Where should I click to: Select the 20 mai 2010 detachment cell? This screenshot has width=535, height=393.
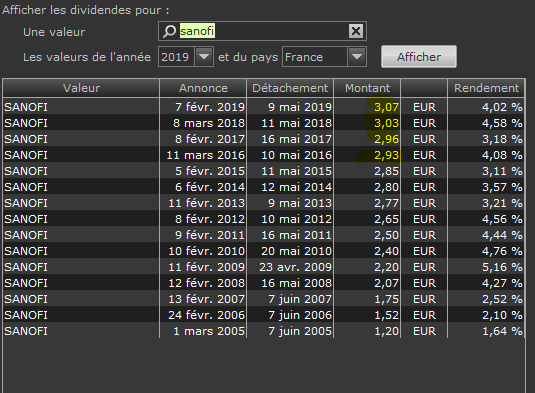290,251
